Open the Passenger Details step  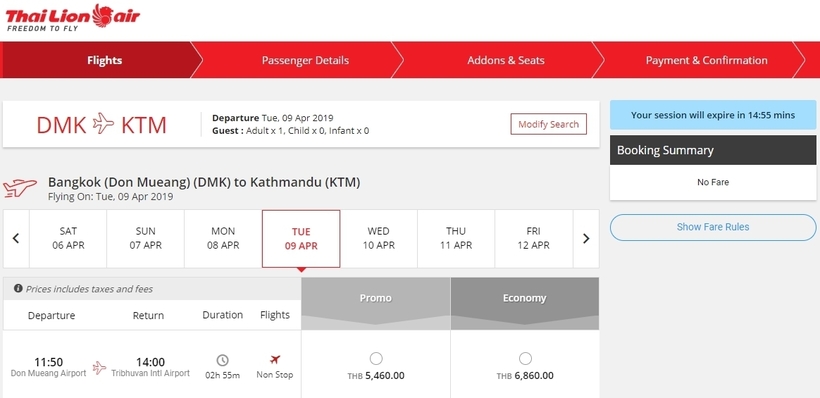(x=305, y=60)
